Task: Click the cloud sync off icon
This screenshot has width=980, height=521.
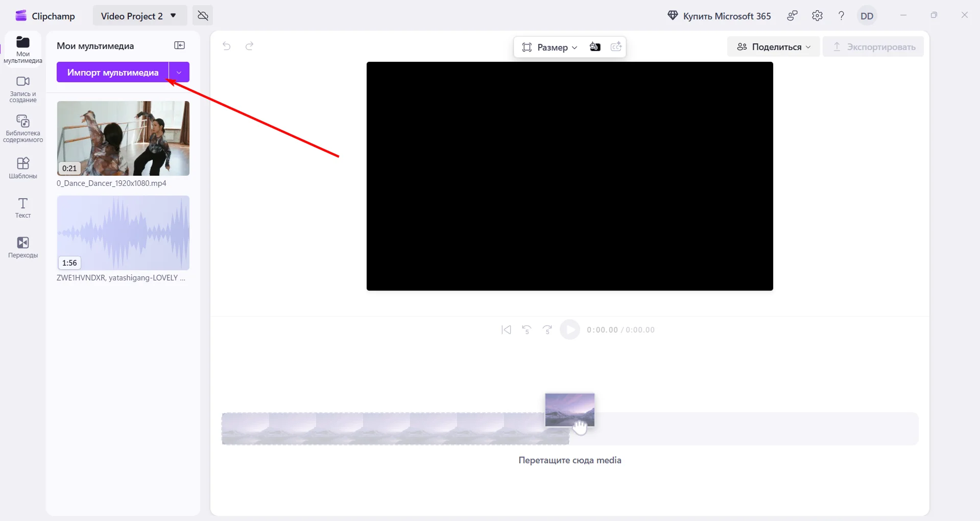Action: 203,16
